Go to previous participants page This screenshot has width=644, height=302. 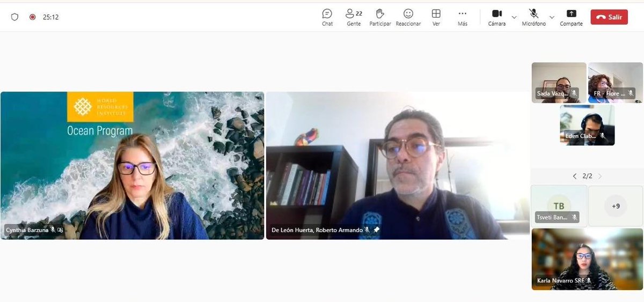(x=574, y=176)
